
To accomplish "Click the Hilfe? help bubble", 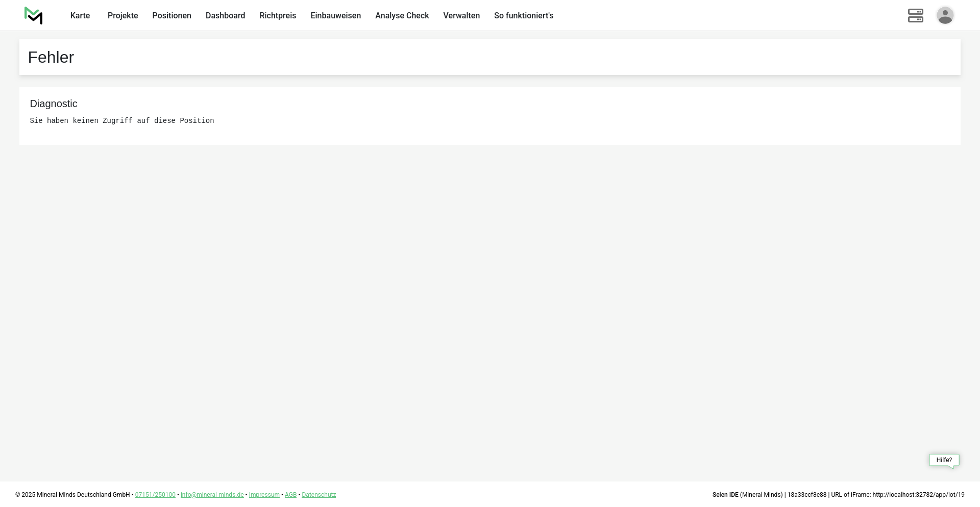I will [x=944, y=460].
